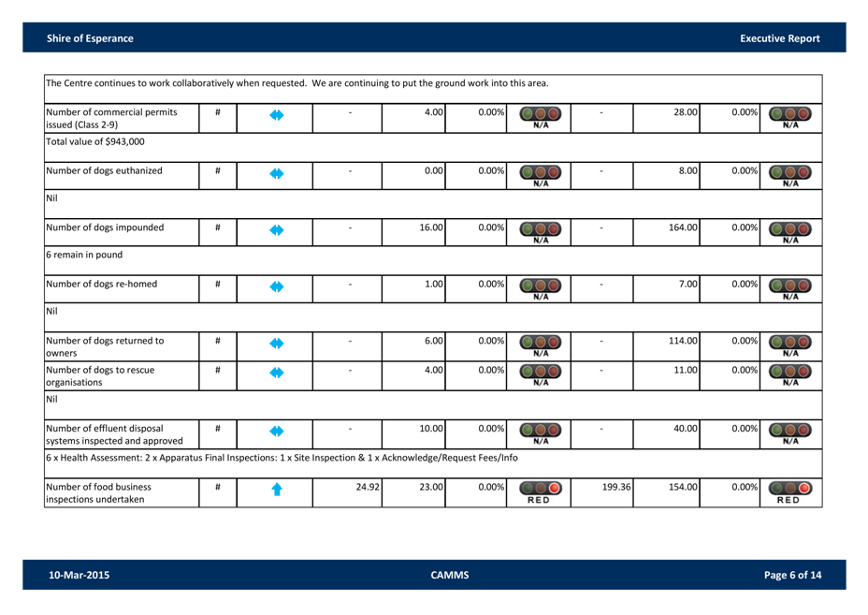Click the 'Page 6 of 14' footer label
The width and height of the screenshot is (868, 615).
pyautogui.click(x=792, y=575)
